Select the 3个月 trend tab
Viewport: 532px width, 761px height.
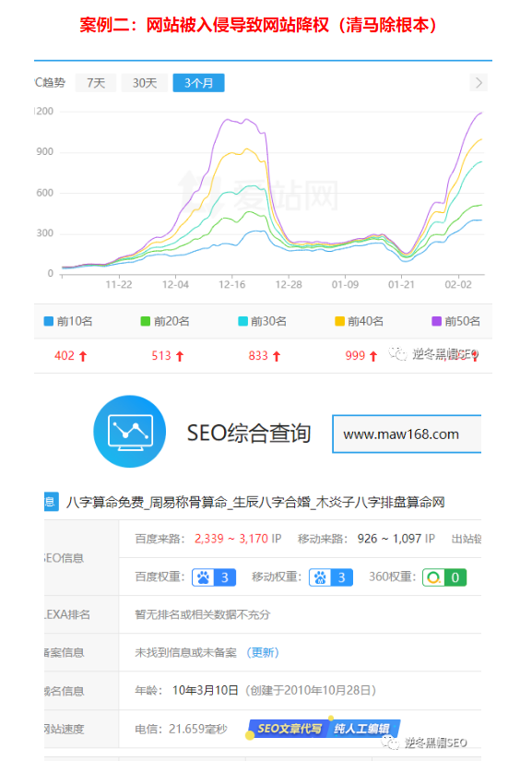coord(199,83)
